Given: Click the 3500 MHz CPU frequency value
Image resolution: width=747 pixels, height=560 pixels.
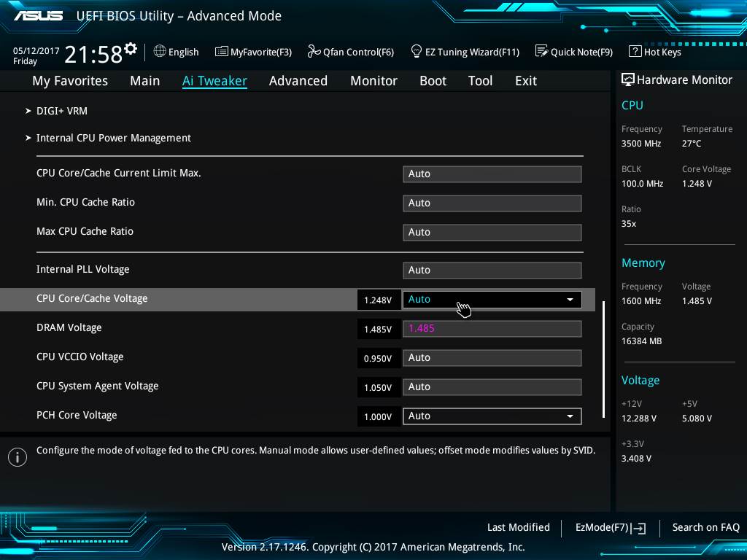Looking at the screenshot, I should click(x=640, y=144).
